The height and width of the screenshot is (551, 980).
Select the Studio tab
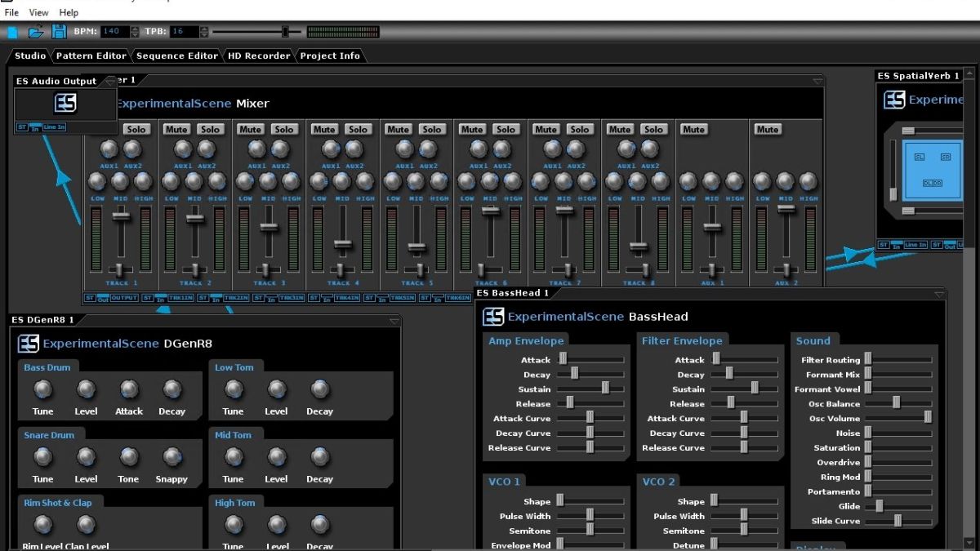pyautogui.click(x=30, y=56)
